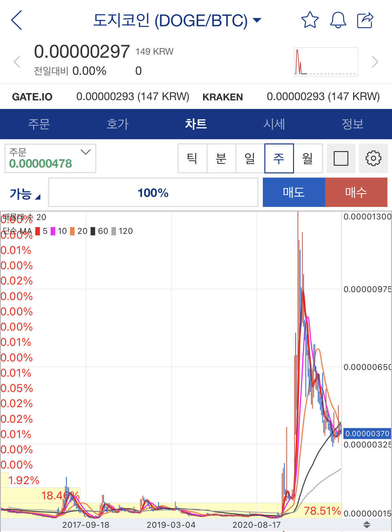Switch chart to 일 daily interval
The height and width of the screenshot is (532, 392).
[x=250, y=159]
